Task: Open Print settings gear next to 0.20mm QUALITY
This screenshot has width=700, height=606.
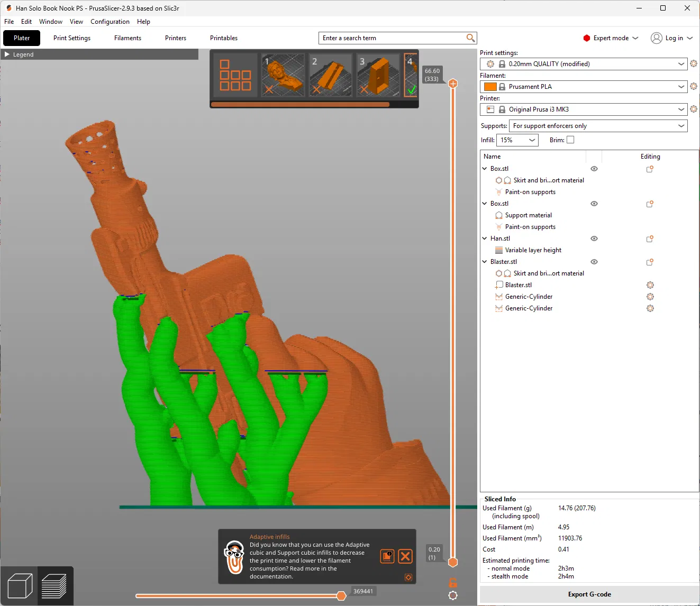Action: pyautogui.click(x=694, y=64)
